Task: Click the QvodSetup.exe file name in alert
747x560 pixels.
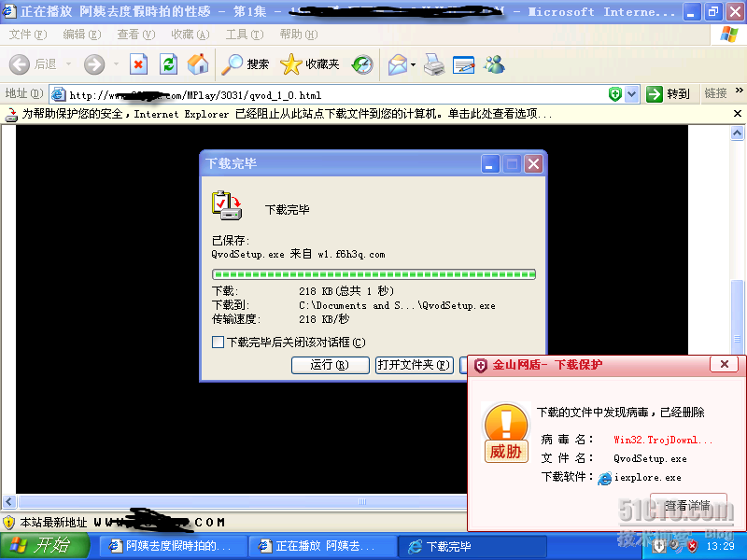Action: (x=650, y=458)
